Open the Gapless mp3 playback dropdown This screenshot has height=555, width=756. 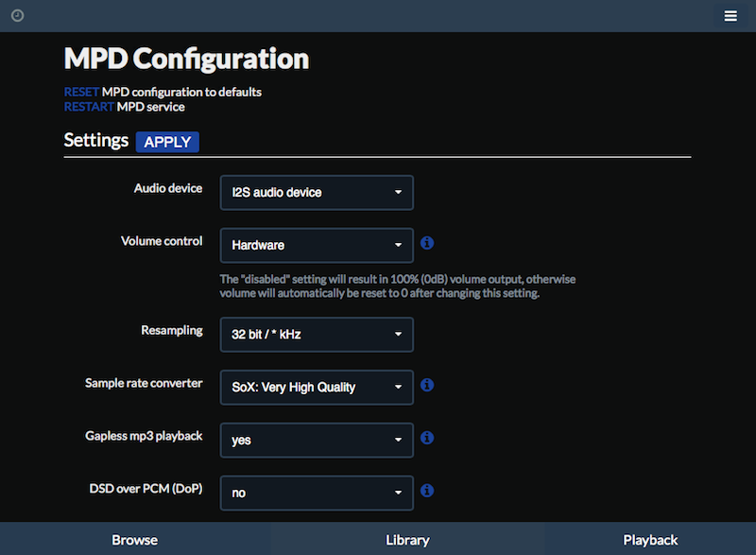pos(317,441)
